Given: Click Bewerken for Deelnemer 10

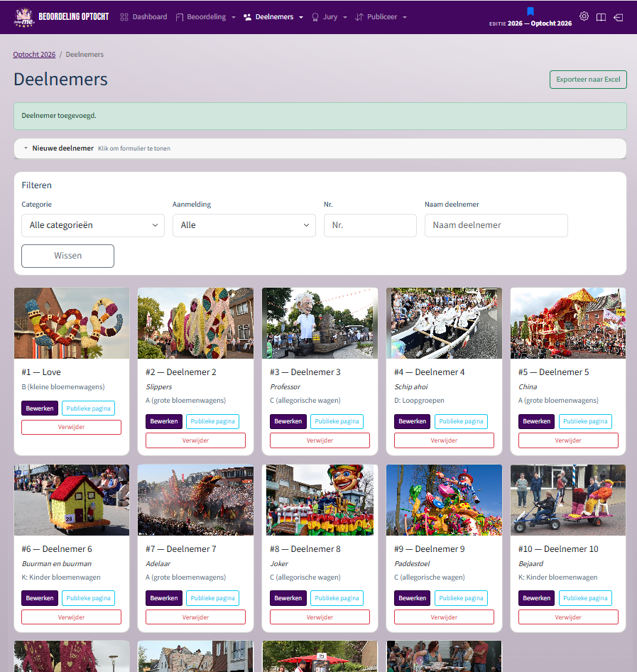Looking at the screenshot, I should point(537,598).
